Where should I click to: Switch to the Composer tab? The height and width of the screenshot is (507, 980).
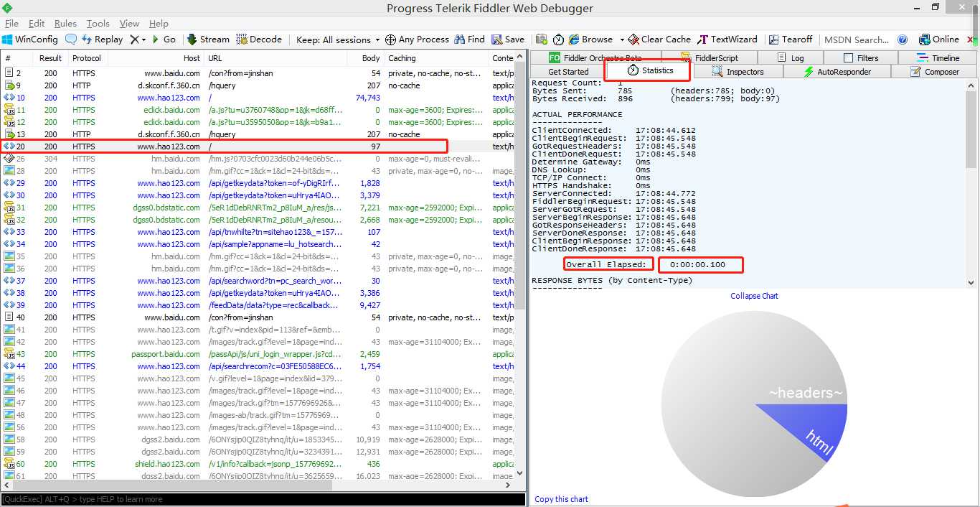coord(935,72)
